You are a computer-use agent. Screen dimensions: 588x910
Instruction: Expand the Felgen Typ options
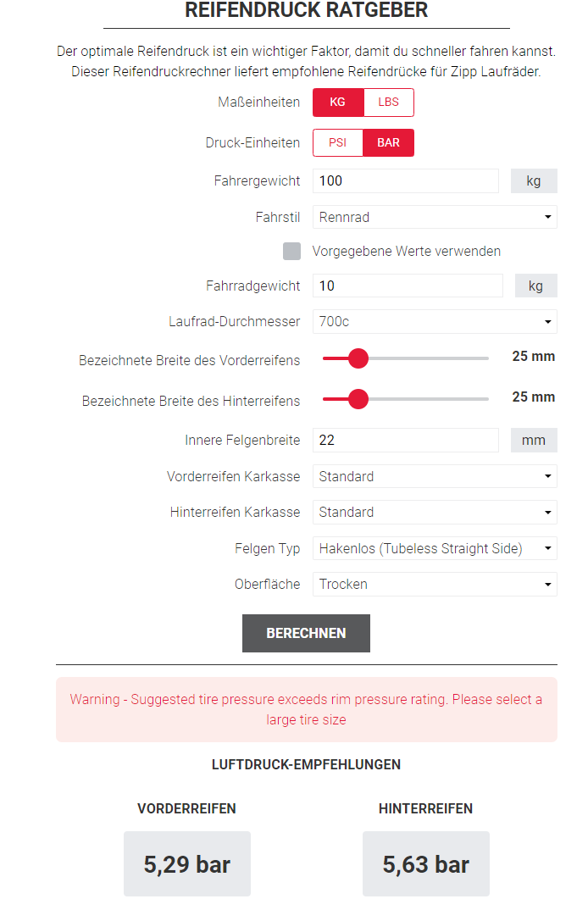point(435,548)
